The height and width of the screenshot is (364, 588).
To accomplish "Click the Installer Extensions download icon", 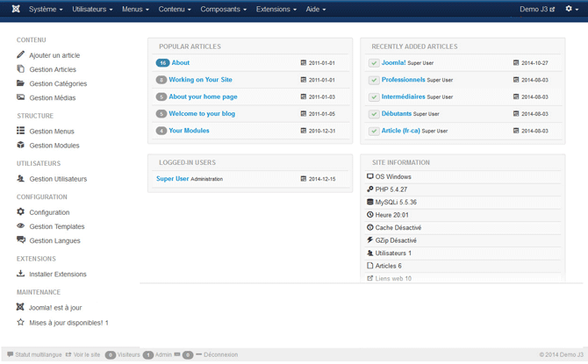I will tap(21, 274).
